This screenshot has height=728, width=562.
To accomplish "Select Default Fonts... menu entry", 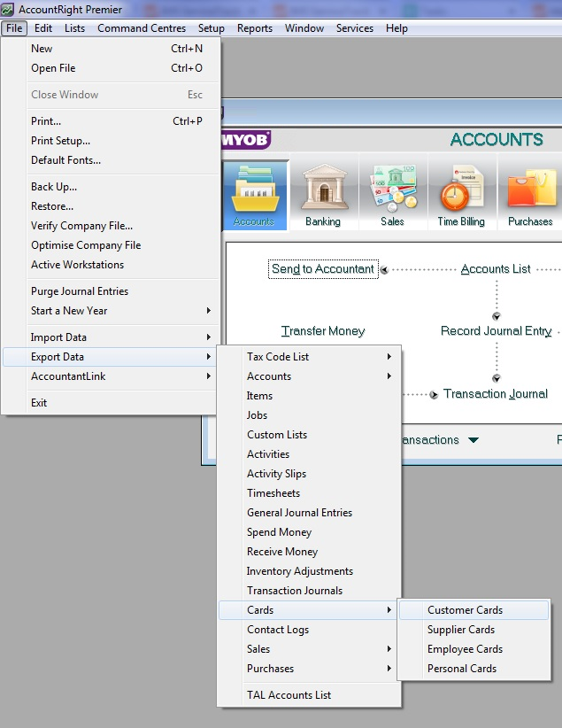I will (x=111, y=160).
